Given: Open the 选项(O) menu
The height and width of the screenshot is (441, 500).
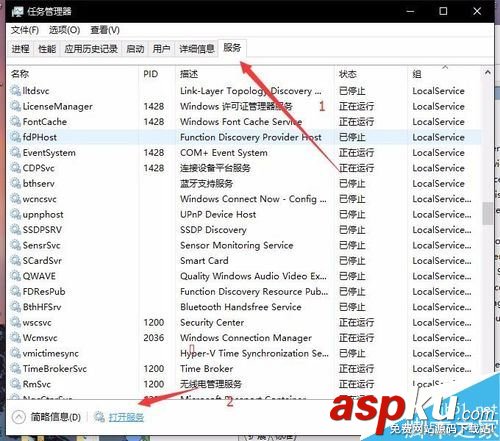Looking at the screenshot, I should (x=64, y=30).
